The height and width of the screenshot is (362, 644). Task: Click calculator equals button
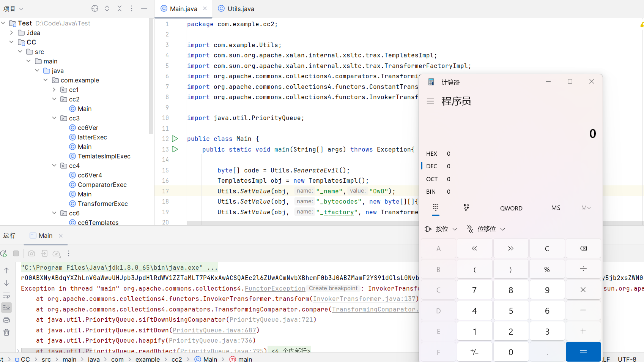click(583, 352)
